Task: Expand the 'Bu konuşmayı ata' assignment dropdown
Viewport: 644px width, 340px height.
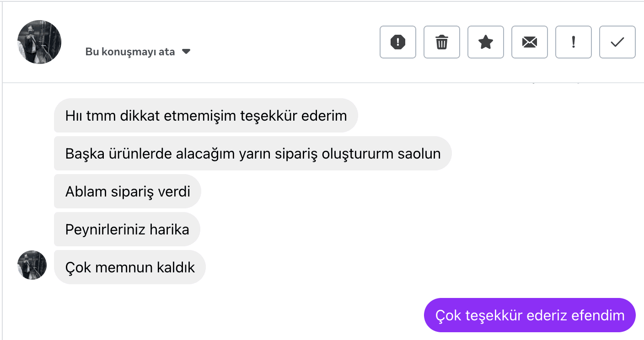Action: (x=187, y=52)
